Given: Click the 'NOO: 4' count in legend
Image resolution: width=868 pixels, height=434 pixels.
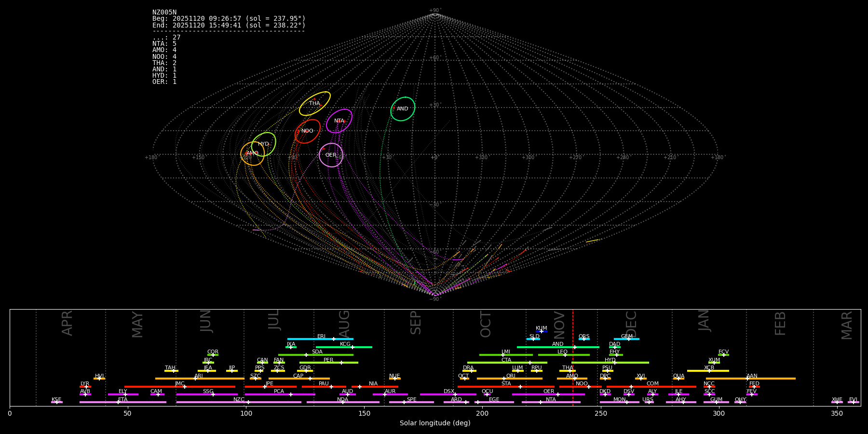Looking at the screenshot, I should point(164,57).
